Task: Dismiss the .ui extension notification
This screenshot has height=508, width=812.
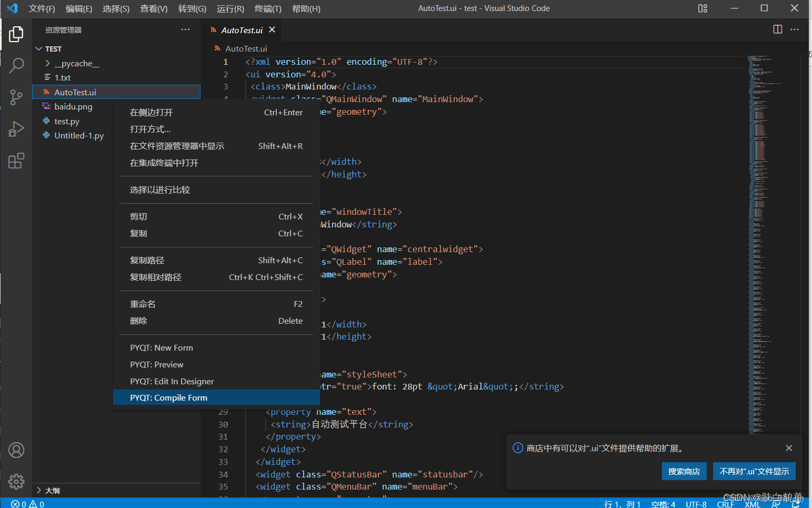Action: click(789, 448)
